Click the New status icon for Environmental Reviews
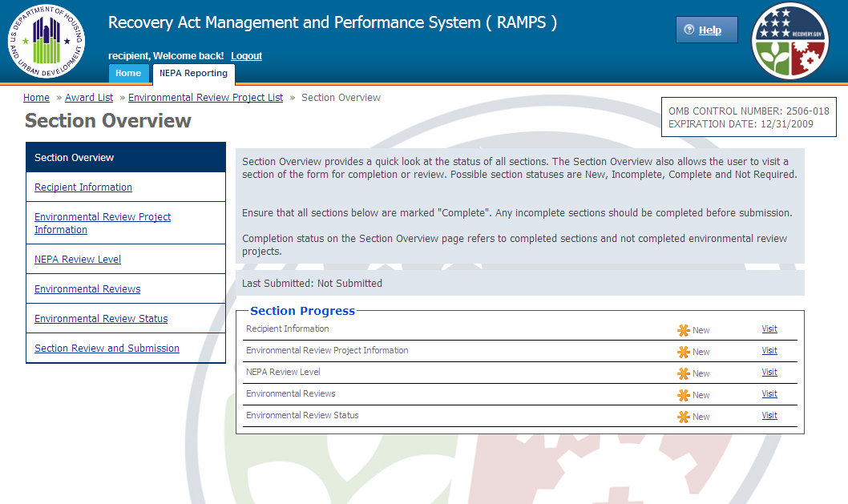Viewport: 848px width, 504px height. (684, 395)
